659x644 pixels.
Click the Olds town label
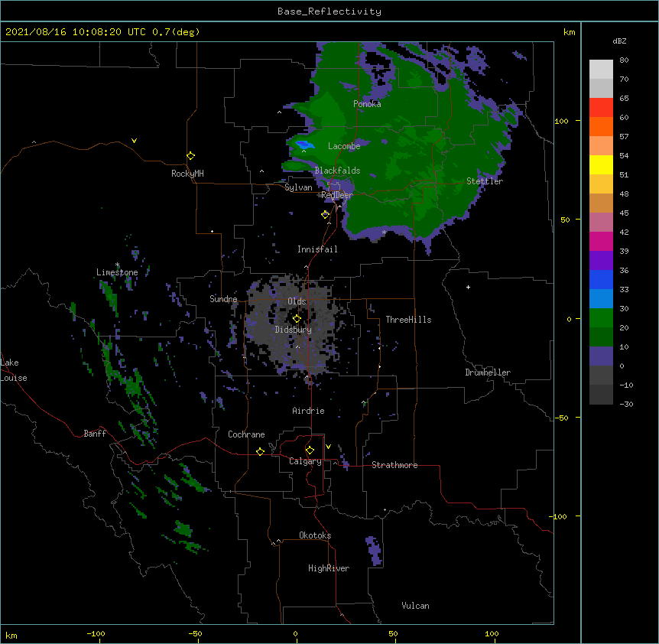click(297, 301)
